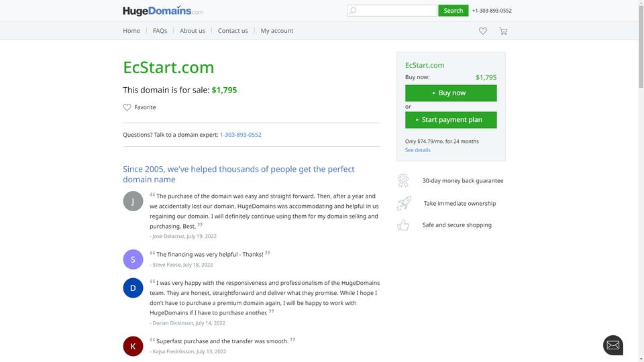Viewport: 644px width, 362px height.
Task: Open the About us page
Action: point(193,31)
